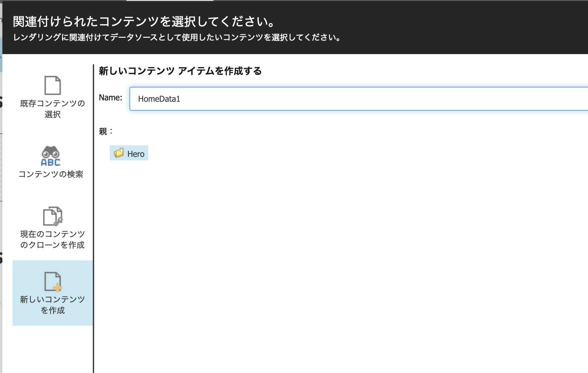This screenshot has width=588, height=373.
Task: Switch to 新しいコンテンツを作成 tab label
Action: tap(53, 305)
